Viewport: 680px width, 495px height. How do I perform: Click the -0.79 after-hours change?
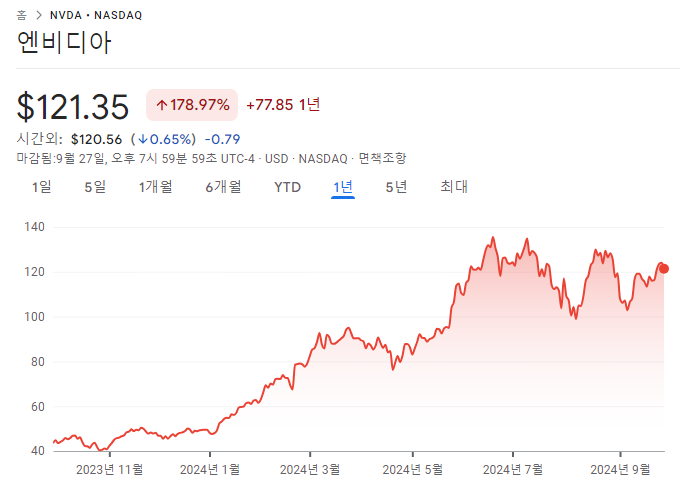(x=222, y=139)
